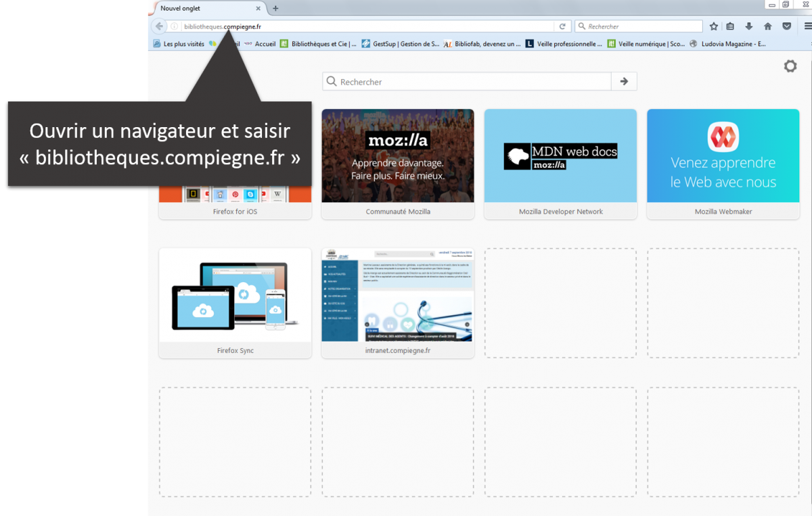Save to Pocket icon in the toolbar

pyautogui.click(x=786, y=26)
